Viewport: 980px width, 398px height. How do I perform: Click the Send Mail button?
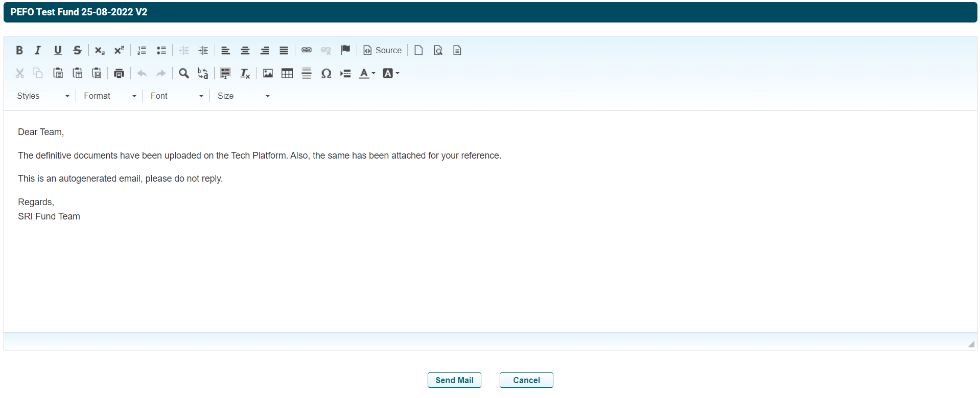coord(454,380)
